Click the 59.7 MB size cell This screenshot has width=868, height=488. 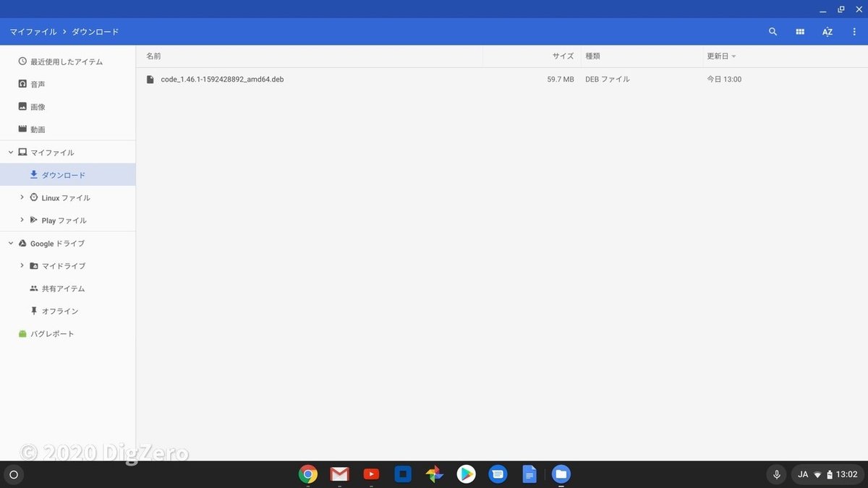[561, 80]
